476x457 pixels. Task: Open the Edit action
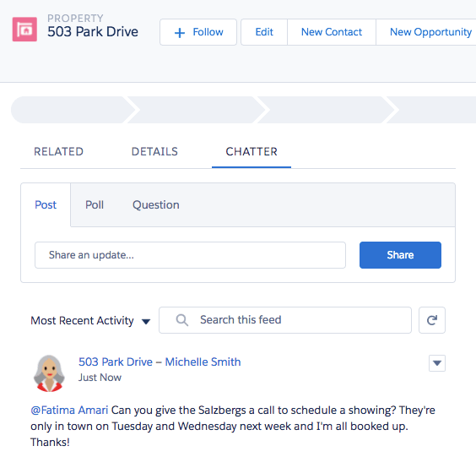(264, 32)
